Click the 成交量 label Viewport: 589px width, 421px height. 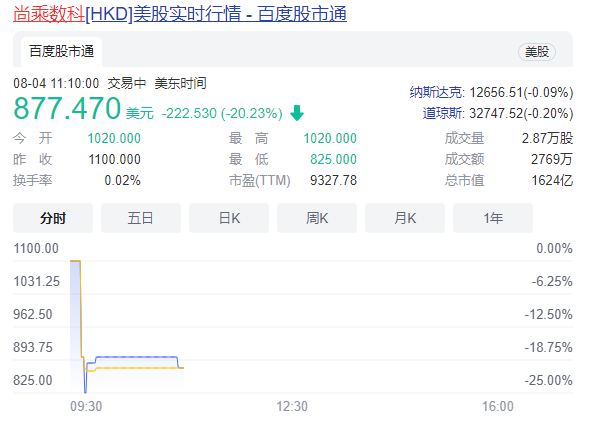coord(465,139)
